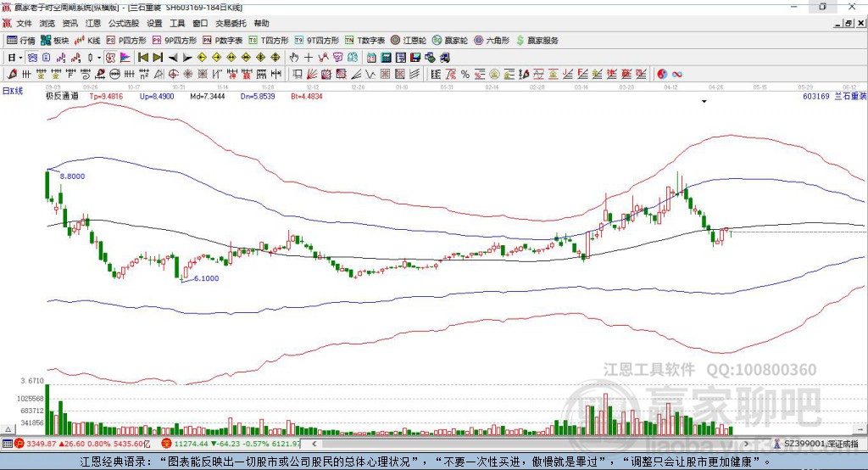868x470 pixels.
Task: Expand the candlestick style dropdown arrow
Action: point(99,58)
